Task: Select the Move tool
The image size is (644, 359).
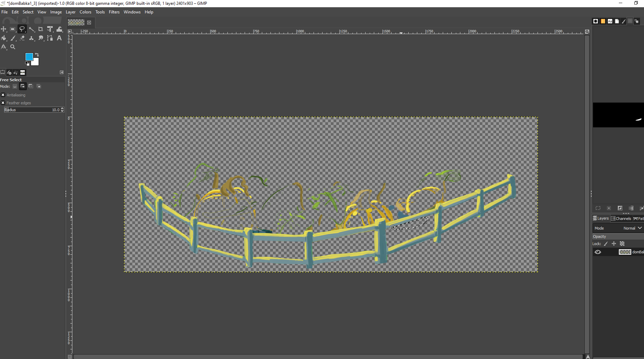Action: click(4, 29)
